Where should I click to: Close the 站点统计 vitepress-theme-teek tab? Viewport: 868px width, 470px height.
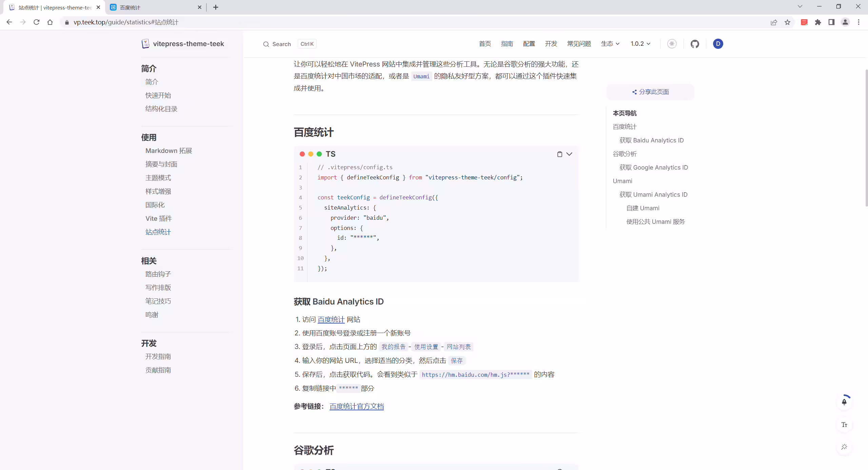tap(98, 7)
